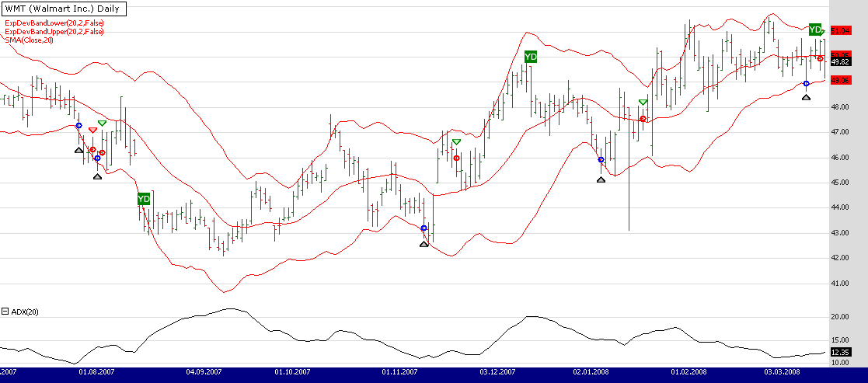Click the YD marker near mid-August 2007

[143, 200]
